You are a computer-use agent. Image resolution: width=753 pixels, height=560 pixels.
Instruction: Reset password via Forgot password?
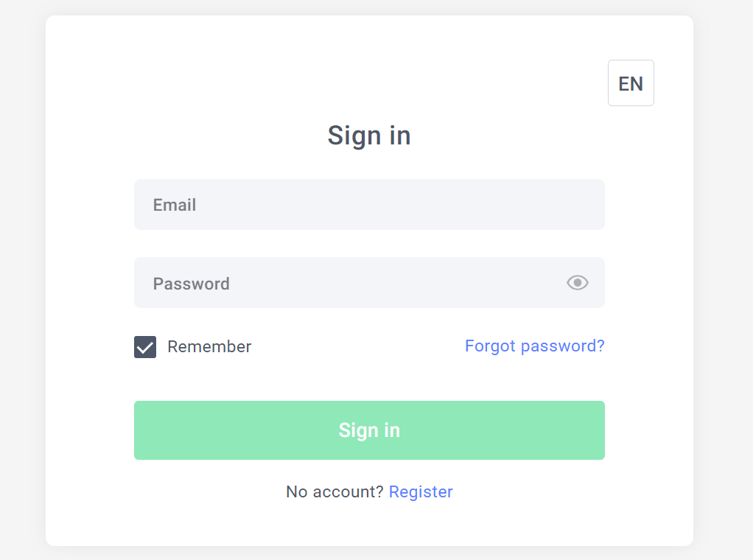pyautogui.click(x=534, y=346)
